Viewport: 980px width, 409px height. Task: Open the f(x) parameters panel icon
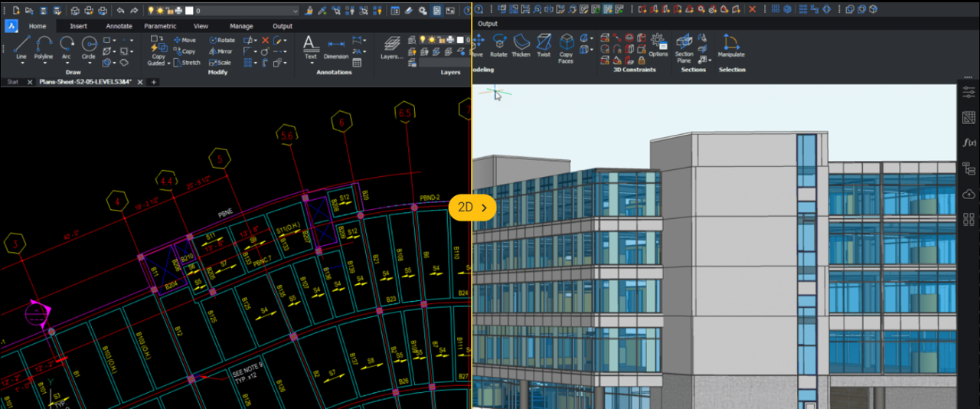point(969,142)
